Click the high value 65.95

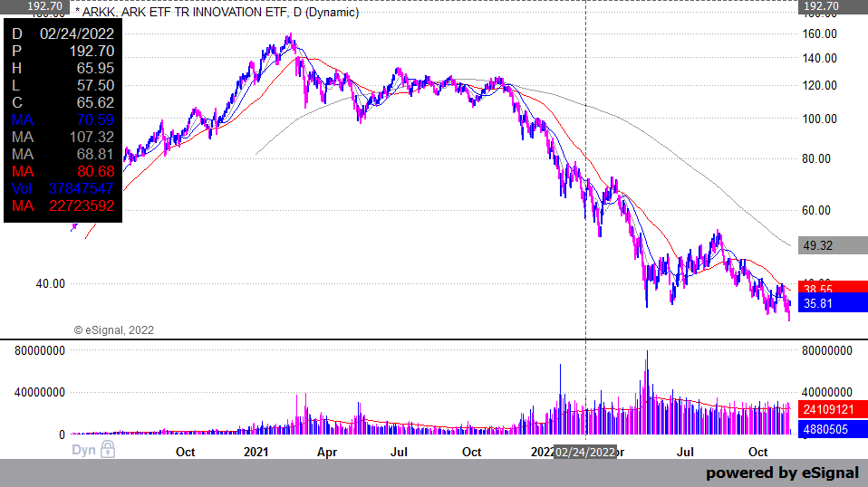coord(95,68)
